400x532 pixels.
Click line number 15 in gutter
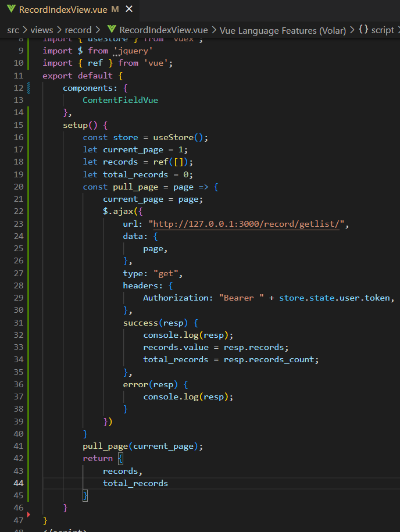tap(19, 125)
